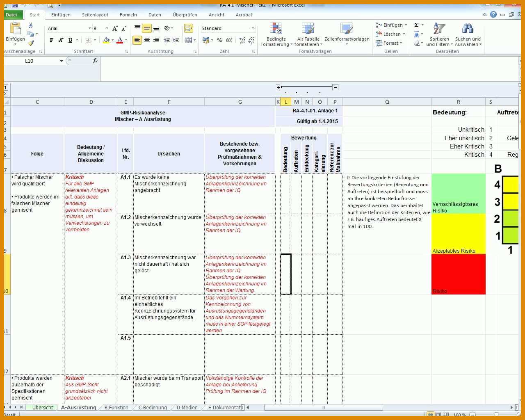525x420 pixels.
Task: Switch to the Überprüfen ribbon tab
Action: [185, 15]
